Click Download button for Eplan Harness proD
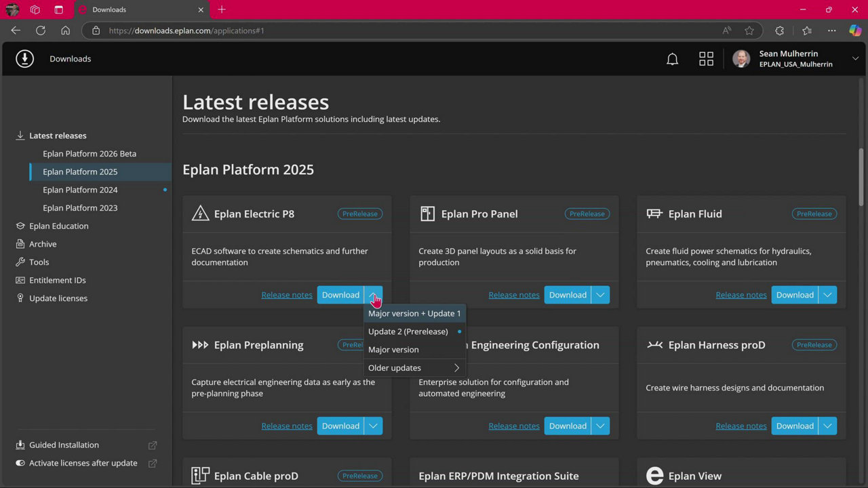This screenshot has width=868, height=488. [x=794, y=426]
